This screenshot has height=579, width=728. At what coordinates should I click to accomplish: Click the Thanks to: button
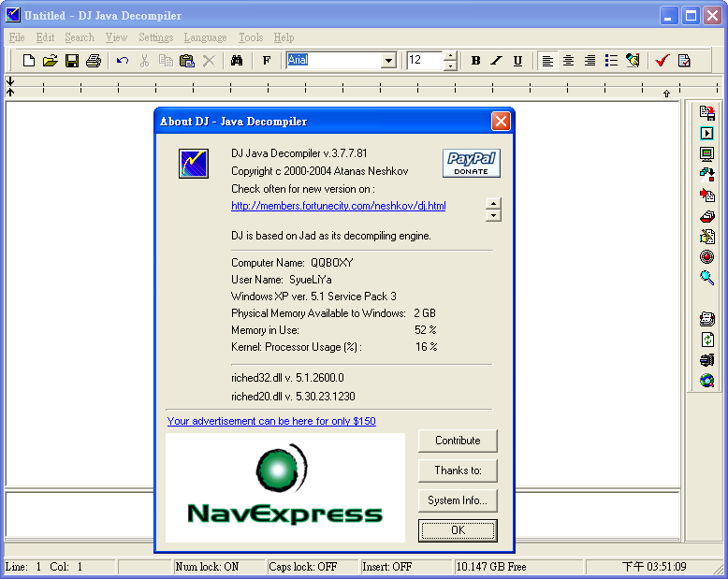click(458, 470)
